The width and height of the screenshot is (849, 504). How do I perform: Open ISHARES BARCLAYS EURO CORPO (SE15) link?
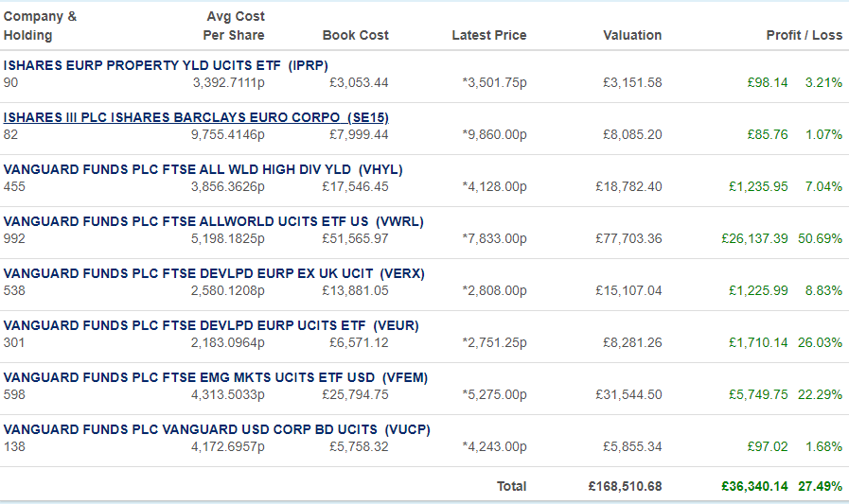point(196,117)
